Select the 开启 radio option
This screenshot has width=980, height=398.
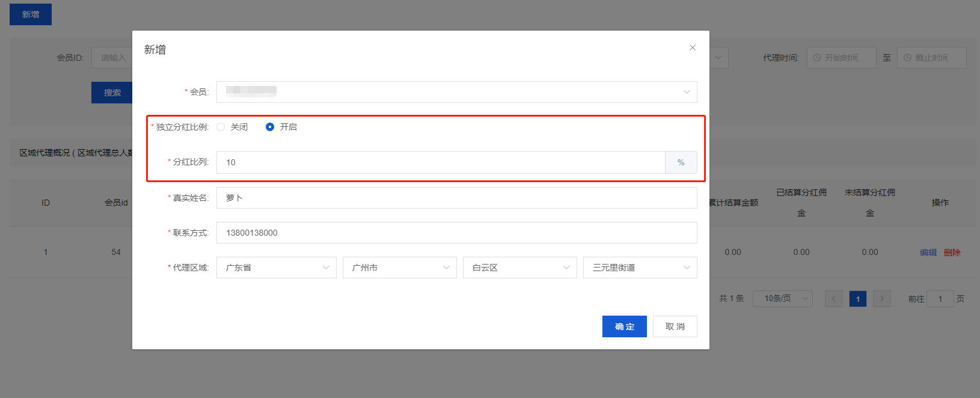tap(270, 127)
